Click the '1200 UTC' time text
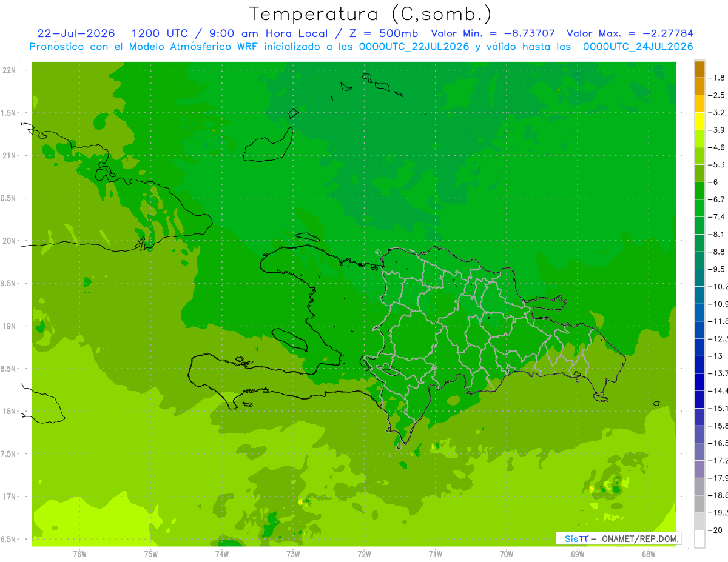The height and width of the screenshot is (562, 728). [x=160, y=33]
